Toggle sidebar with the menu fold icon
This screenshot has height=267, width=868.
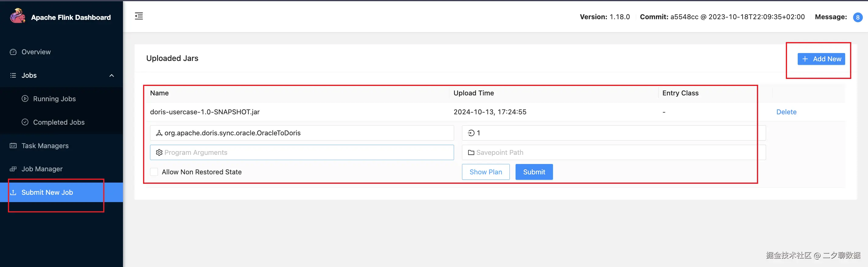139,16
